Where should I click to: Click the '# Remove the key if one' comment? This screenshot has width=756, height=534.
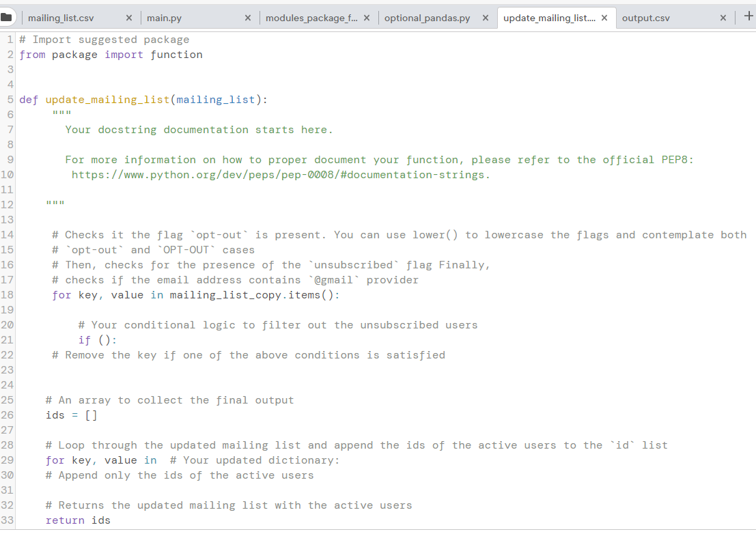249,354
